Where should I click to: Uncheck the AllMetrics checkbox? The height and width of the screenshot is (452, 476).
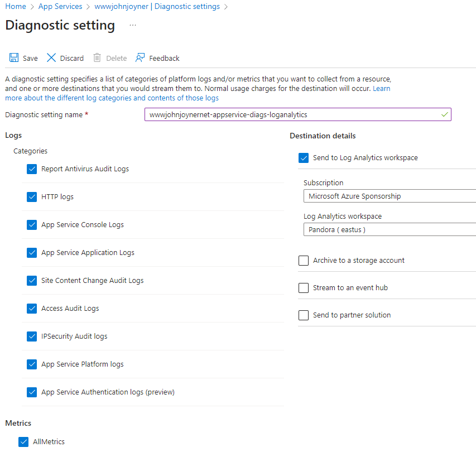click(23, 441)
